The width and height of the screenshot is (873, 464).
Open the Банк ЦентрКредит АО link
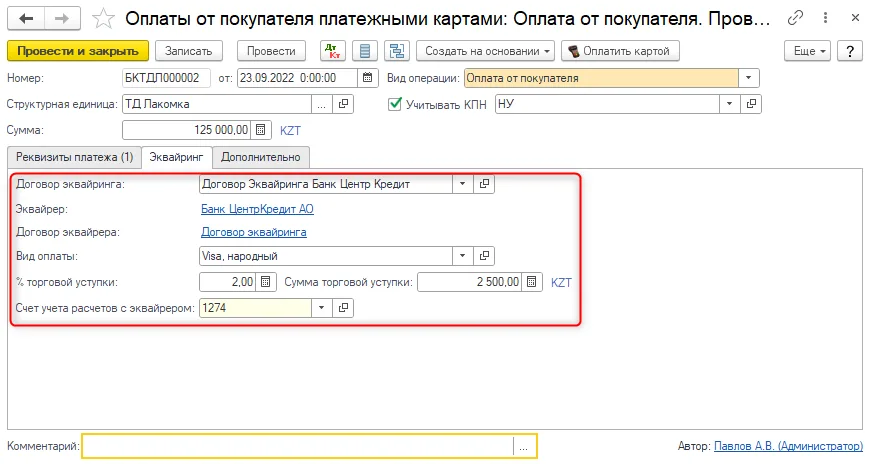pyautogui.click(x=257, y=209)
